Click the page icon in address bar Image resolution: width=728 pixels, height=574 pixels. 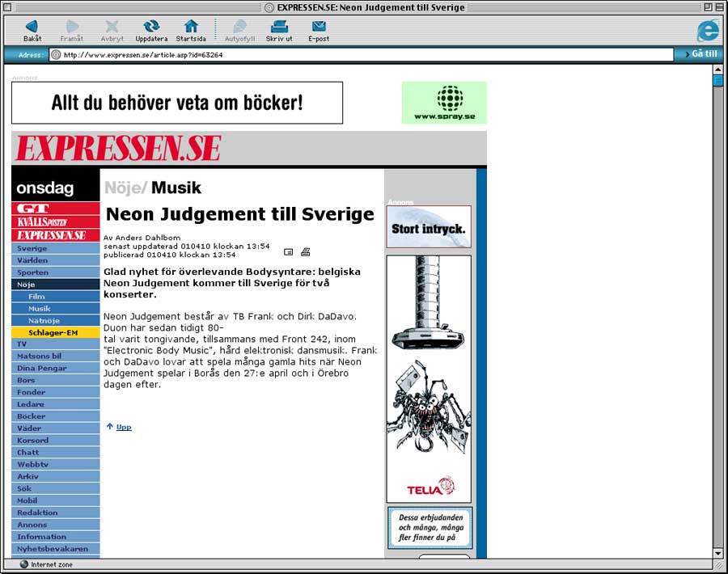[x=56, y=55]
